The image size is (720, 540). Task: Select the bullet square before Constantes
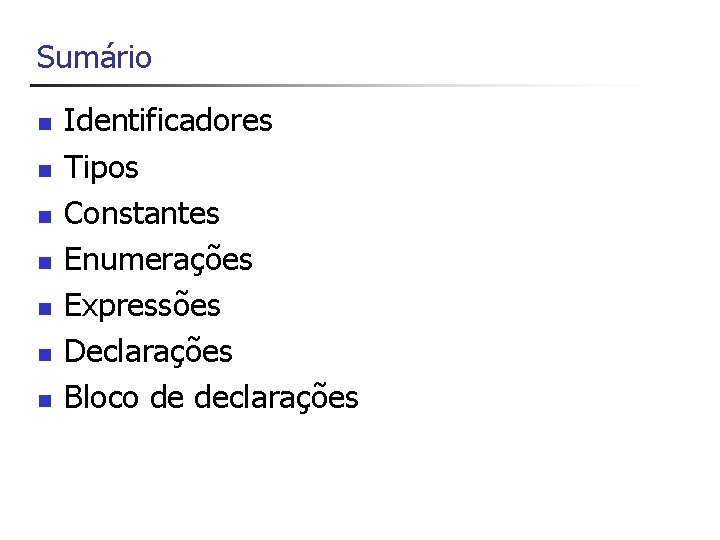(x=44, y=217)
